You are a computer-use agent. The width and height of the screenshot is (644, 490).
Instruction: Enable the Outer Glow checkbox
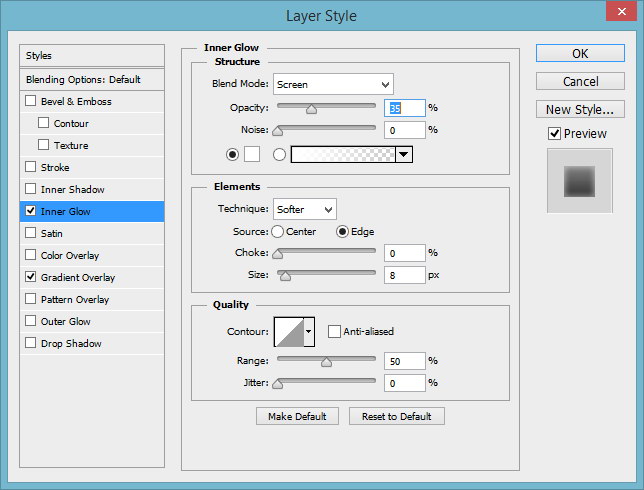click(x=30, y=321)
